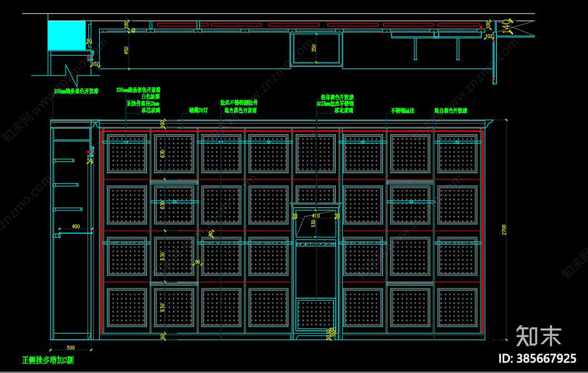
Task: Click the "330" niche height dimension
Action: pyautogui.click(x=313, y=223)
